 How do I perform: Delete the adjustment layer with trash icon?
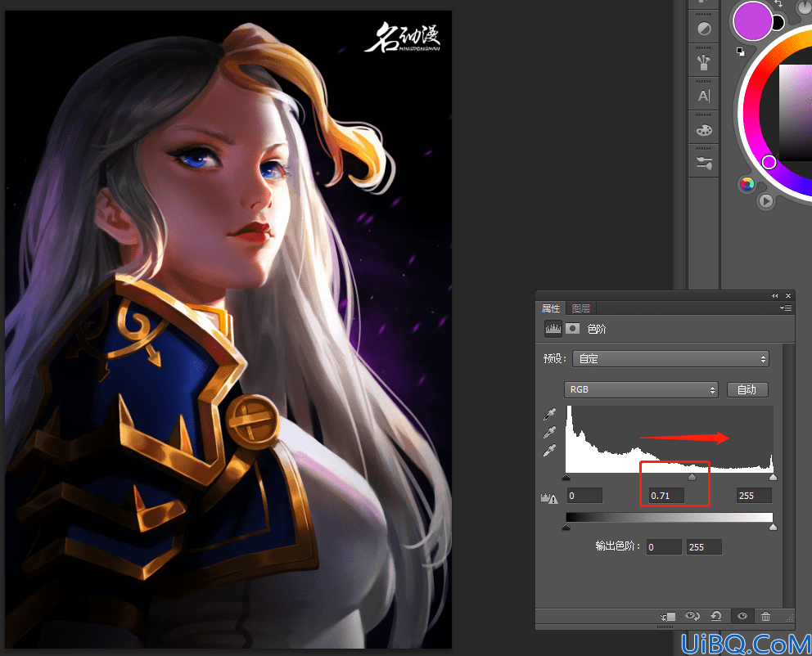[766, 616]
